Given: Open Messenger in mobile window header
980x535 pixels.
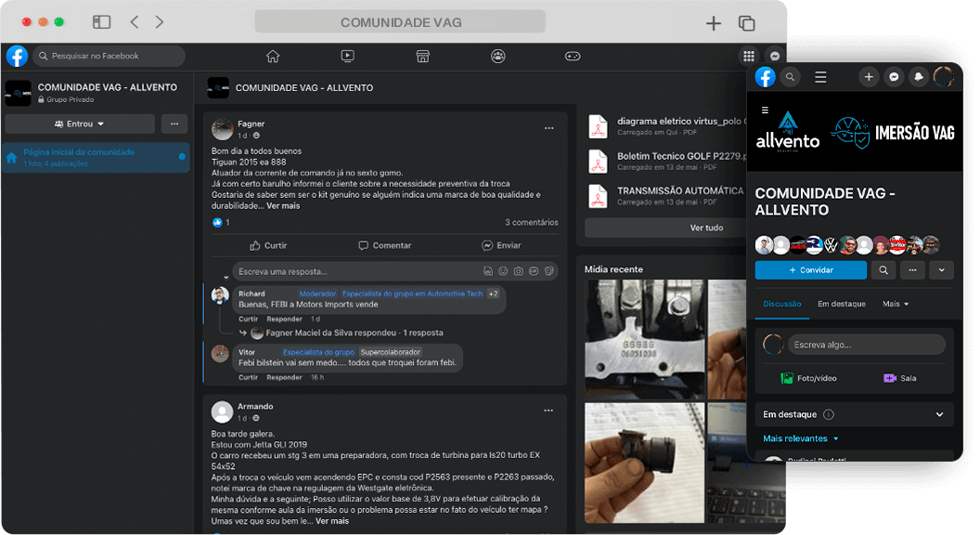Looking at the screenshot, I should pyautogui.click(x=894, y=77).
